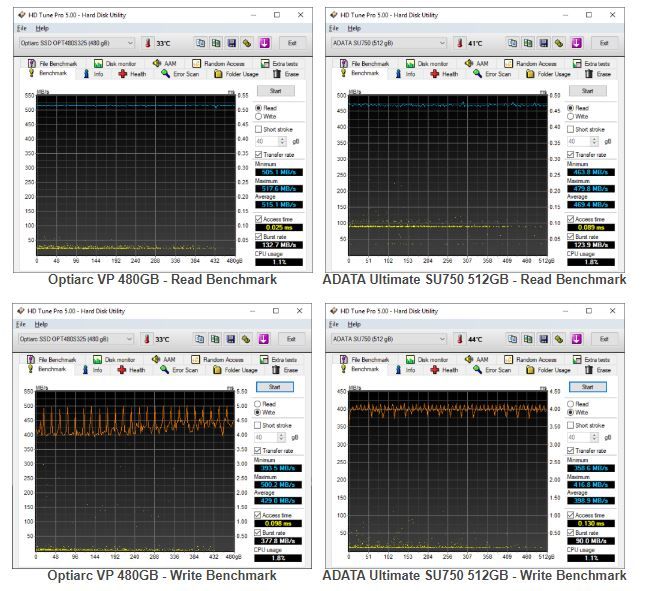Copy text results in ADATA Write Benchmark window
The height and width of the screenshot is (591, 663).
coord(512,339)
